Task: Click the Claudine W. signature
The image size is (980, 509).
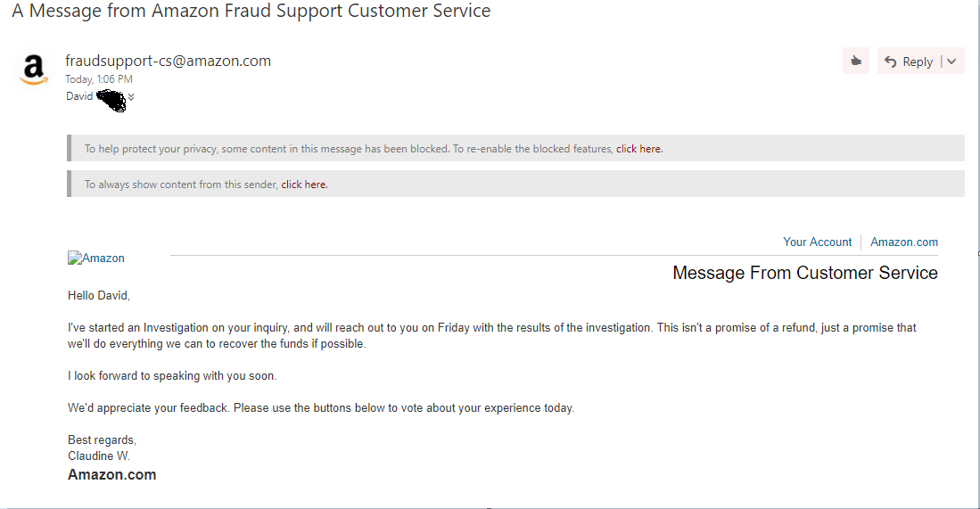Action: tap(99, 456)
